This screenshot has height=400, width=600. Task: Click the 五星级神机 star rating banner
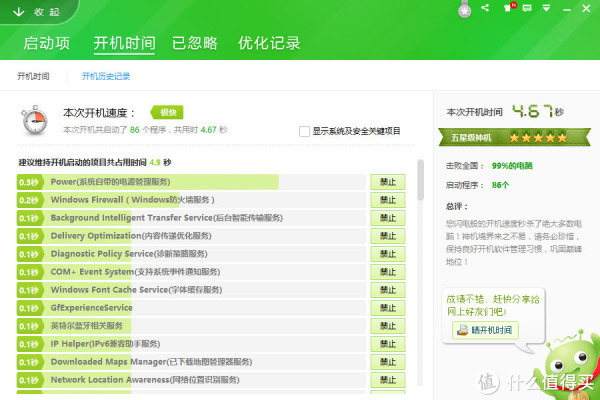click(x=514, y=137)
